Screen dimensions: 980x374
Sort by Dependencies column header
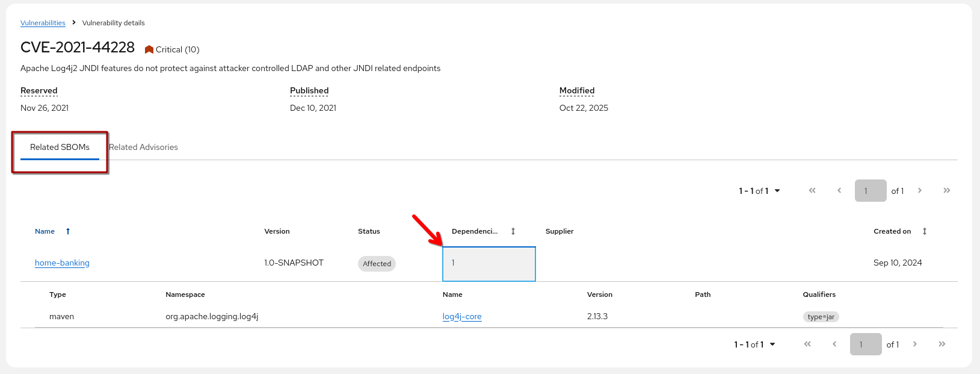(475, 231)
